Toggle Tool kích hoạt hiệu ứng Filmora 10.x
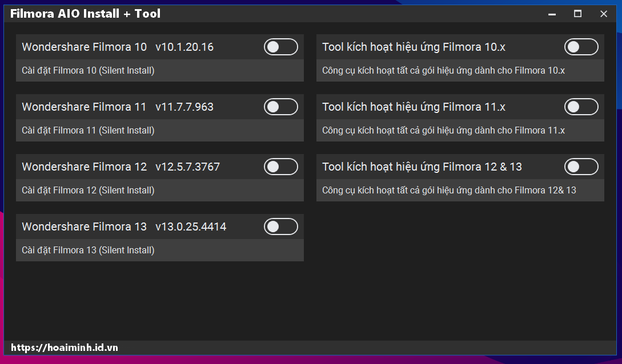This screenshot has height=364, width=622. (x=581, y=47)
